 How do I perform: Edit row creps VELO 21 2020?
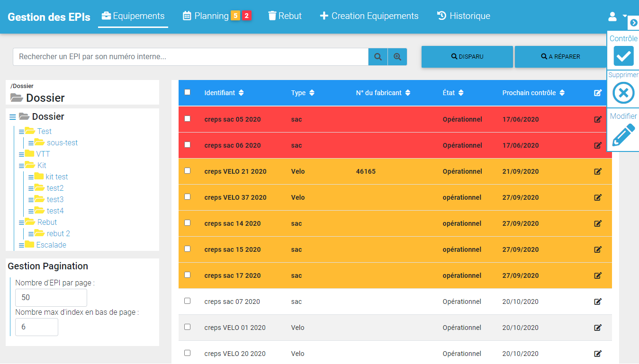[598, 171]
